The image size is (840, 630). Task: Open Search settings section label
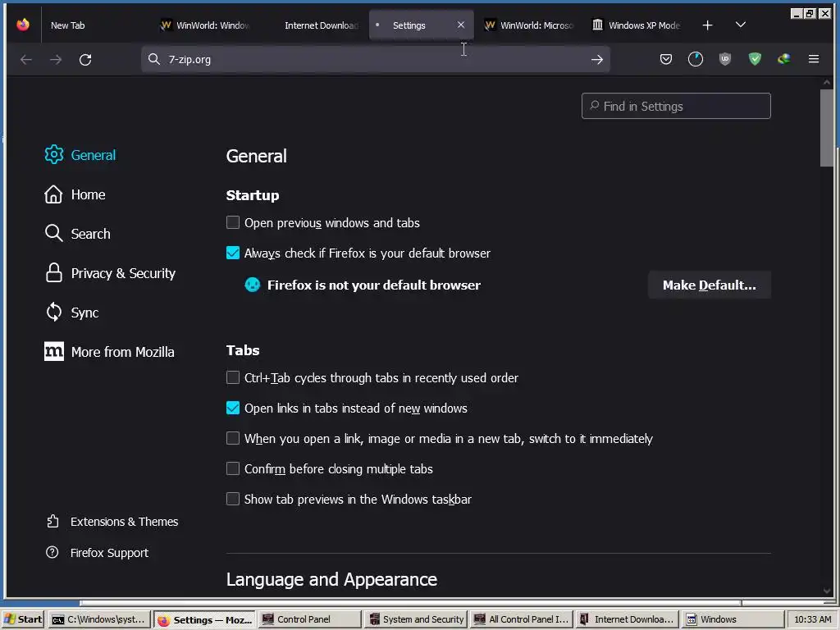tap(90, 234)
